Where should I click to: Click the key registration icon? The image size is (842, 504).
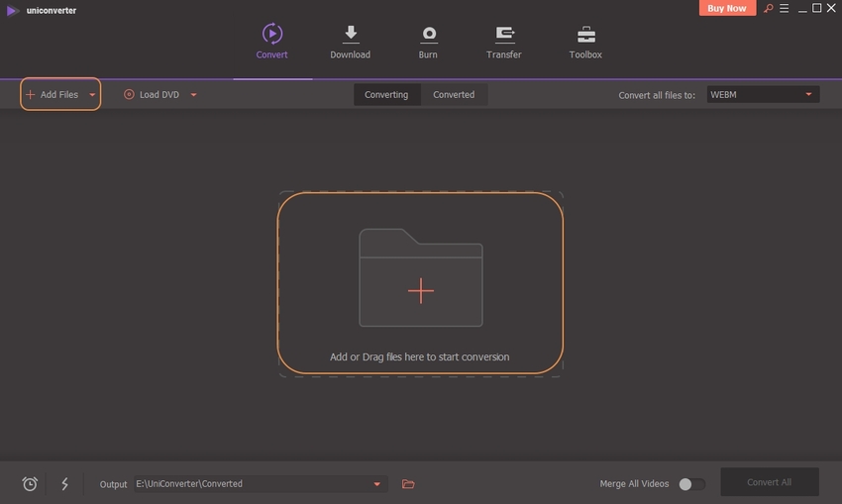[767, 9]
